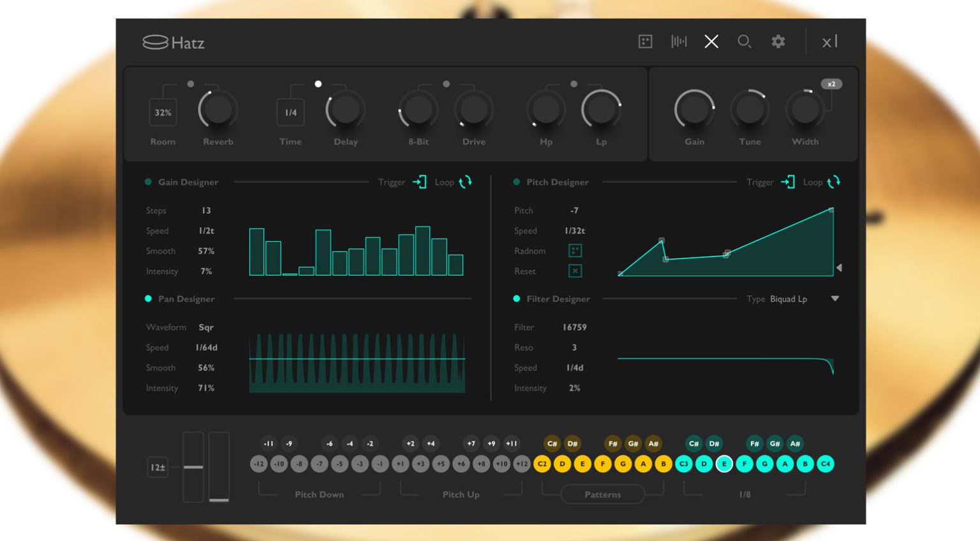980x541 pixels.
Task: Click the +7 pitch up key
Action: coord(471,443)
